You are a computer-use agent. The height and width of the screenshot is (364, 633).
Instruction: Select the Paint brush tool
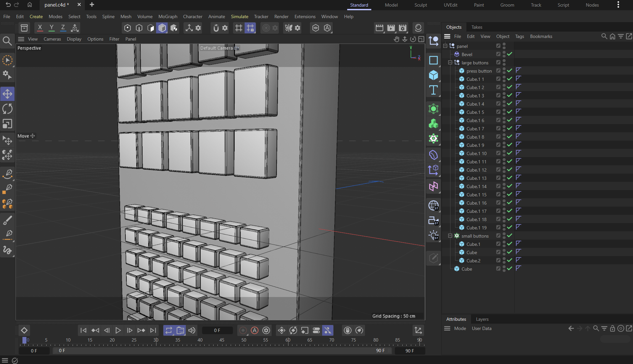tap(7, 220)
